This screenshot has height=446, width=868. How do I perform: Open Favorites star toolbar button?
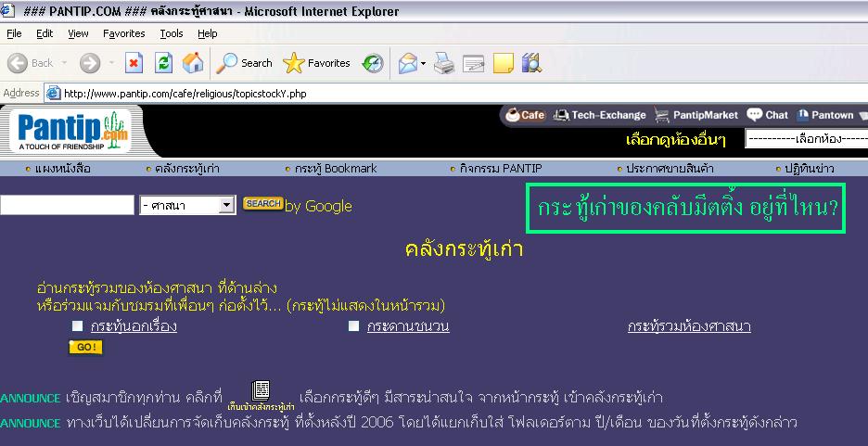[x=316, y=63]
